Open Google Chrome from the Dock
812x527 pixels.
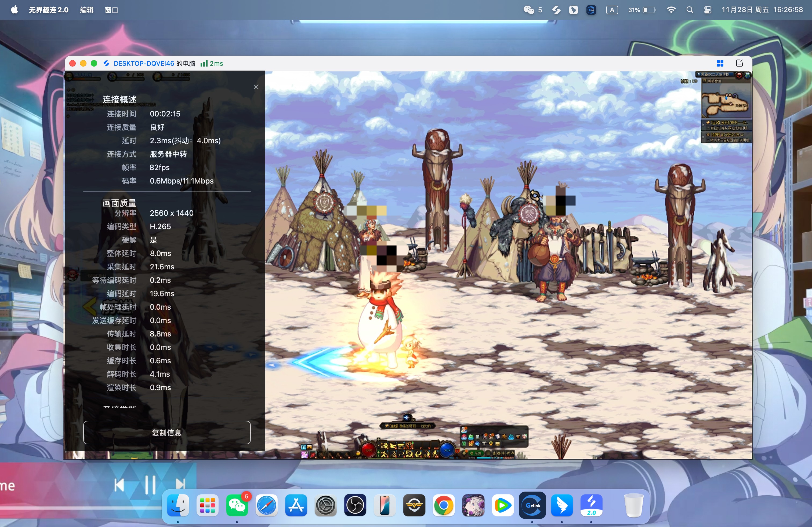[444, 505]
